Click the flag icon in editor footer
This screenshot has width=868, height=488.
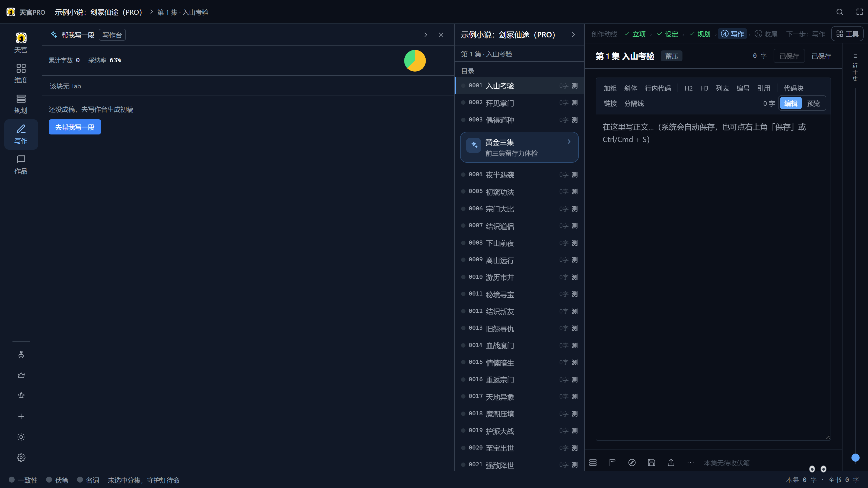click(612, 463)
